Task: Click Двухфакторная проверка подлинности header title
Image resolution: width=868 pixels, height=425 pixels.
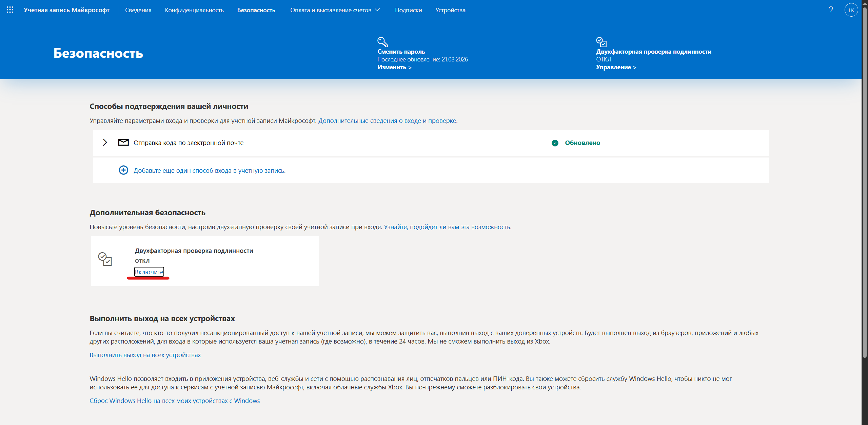Action: click(654, 52)
